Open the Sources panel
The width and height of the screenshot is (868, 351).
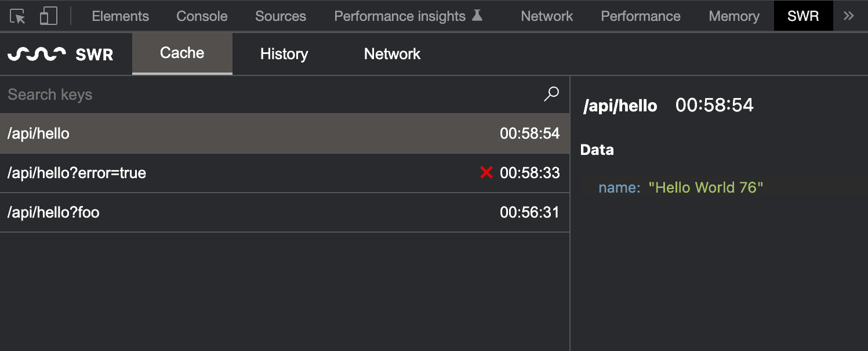(280, 16)
